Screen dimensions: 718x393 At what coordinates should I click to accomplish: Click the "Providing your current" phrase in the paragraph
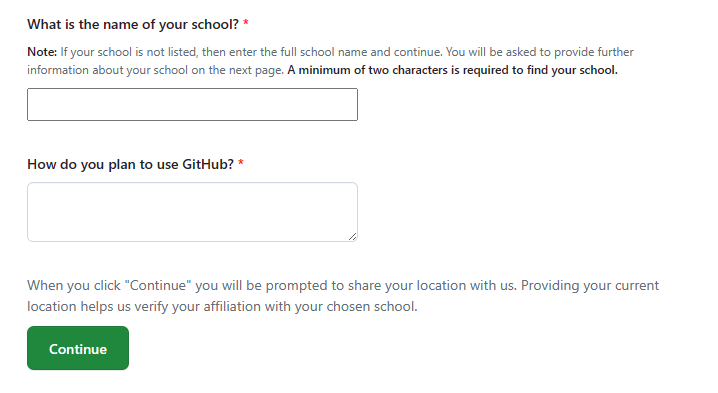coord(590,285)
